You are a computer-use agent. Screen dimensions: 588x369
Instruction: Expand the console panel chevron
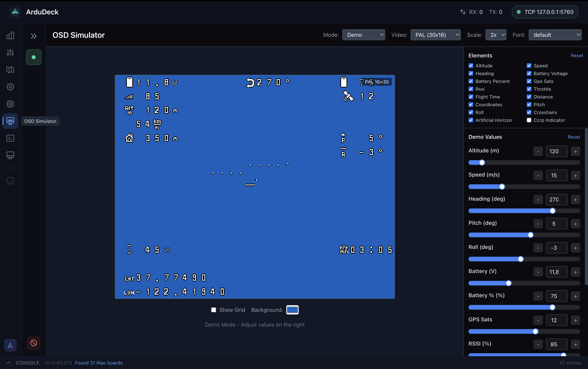click(9, 363)
